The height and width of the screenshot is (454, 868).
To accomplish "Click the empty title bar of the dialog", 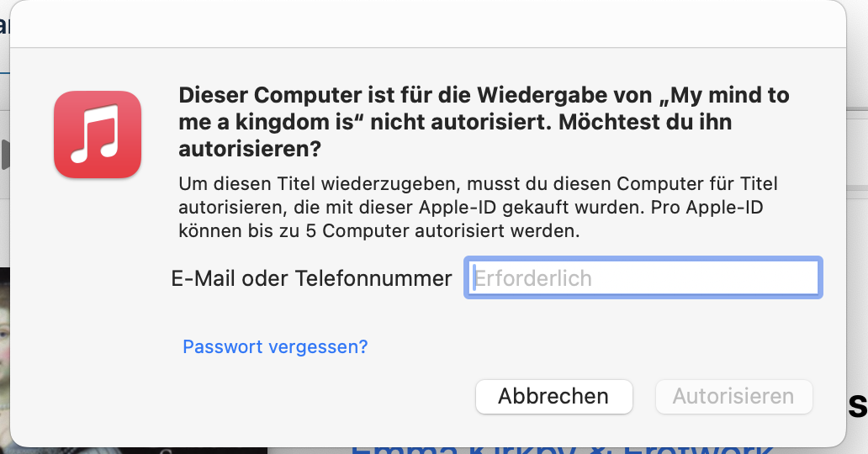I will (x=427, y=24).
